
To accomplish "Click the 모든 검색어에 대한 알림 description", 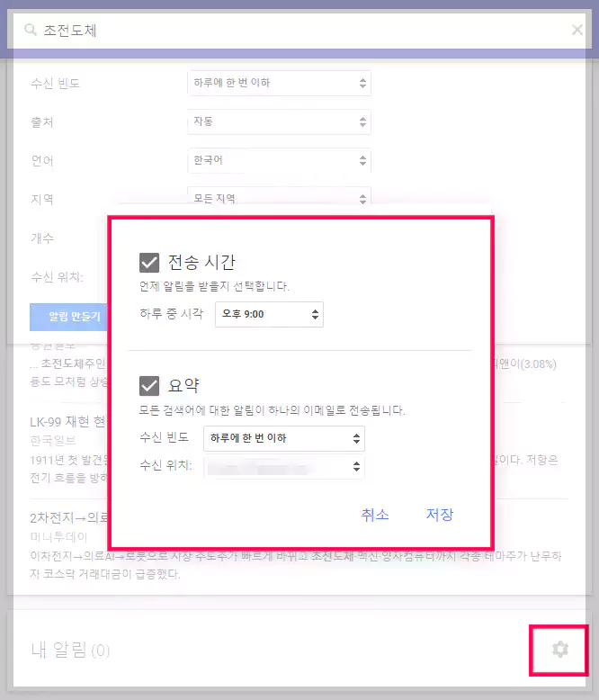I will 272,410.
